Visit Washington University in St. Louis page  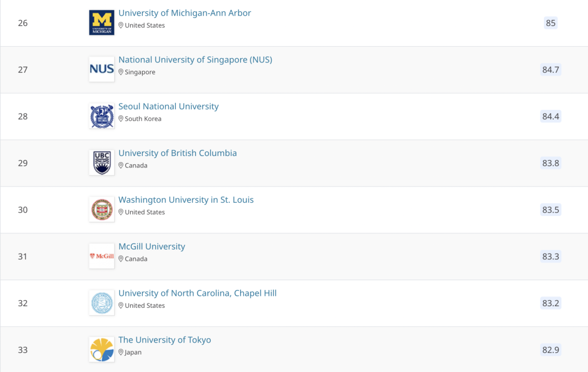[x=186, y=200]
